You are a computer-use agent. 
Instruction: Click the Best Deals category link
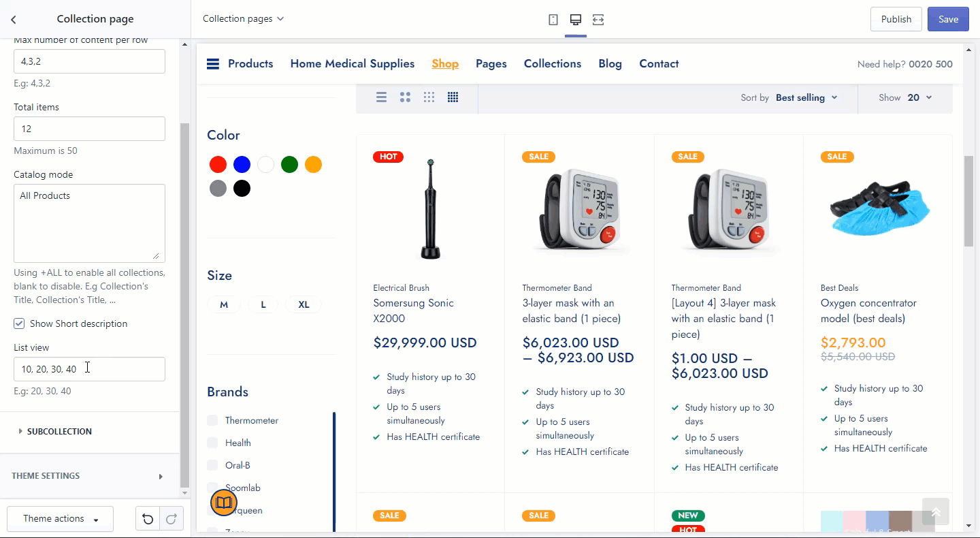point(839,288)
